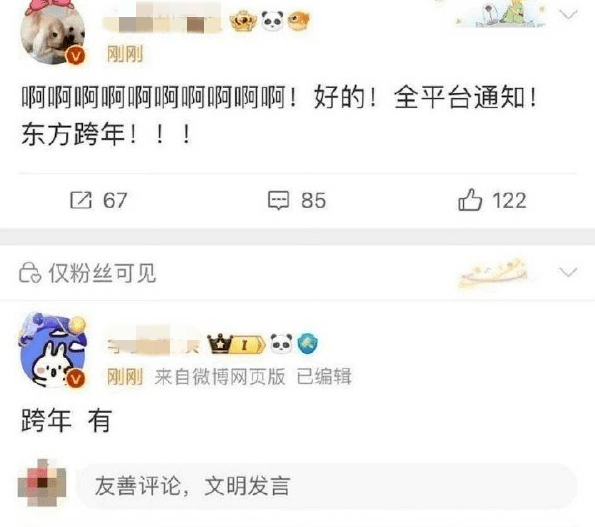Click the panda badge beside first username
Screen dimensions: 595x527
272,20
